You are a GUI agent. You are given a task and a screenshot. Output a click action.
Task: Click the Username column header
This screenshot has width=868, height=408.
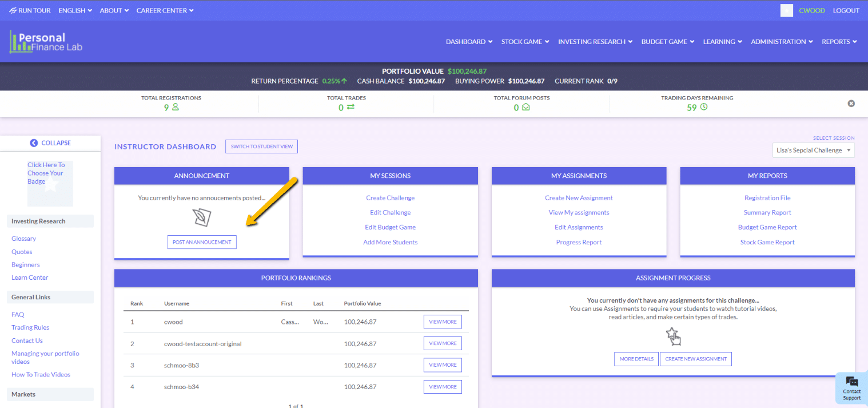pyautogui.click(x=177, y=303)
